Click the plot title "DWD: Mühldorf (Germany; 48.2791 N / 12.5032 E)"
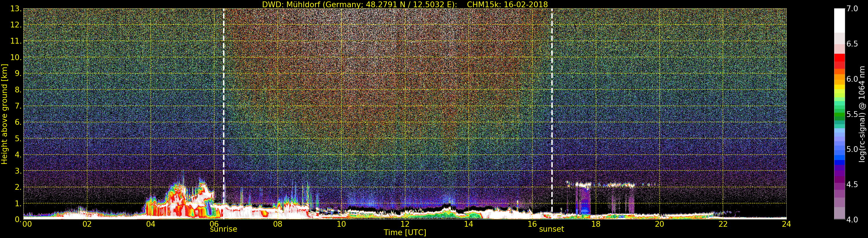 pos(360,4)
